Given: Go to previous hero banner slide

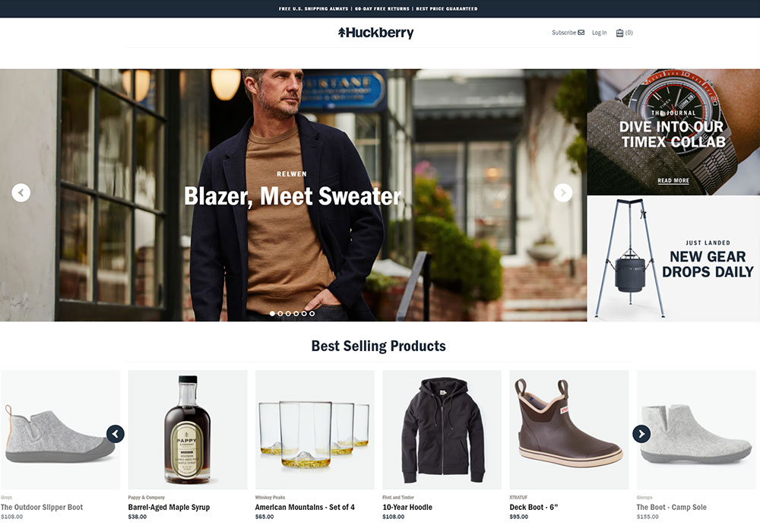Looking at the screenshot, I should (21, 193).
